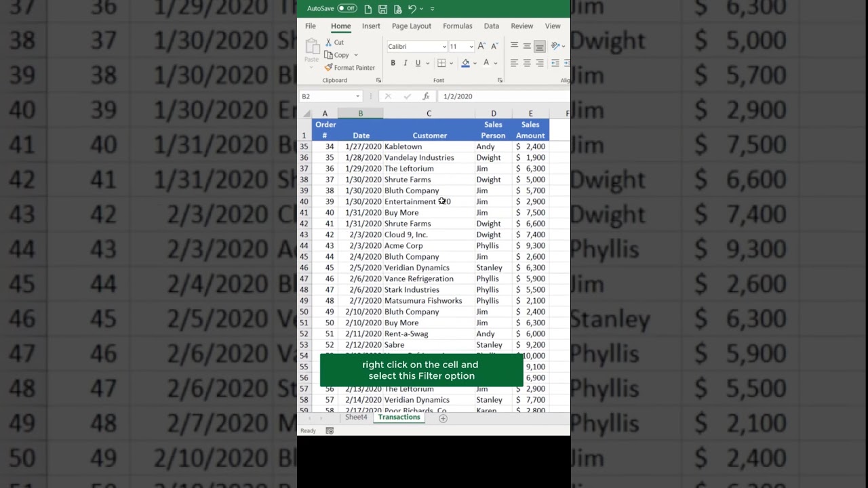The height and width of the screenshot is (488, 868).
Task: Select row 44 header
Action: (304, 245)
